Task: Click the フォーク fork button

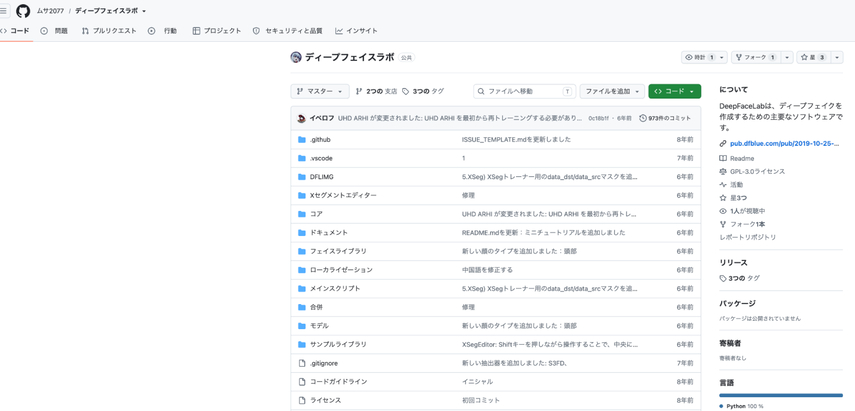Action: (x=756, y=57)
